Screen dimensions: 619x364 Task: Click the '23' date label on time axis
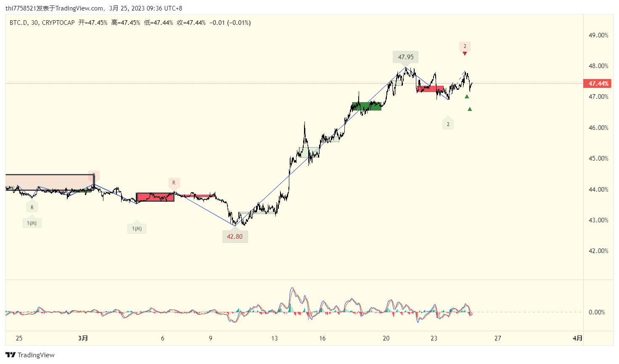[x=434, y=338]
